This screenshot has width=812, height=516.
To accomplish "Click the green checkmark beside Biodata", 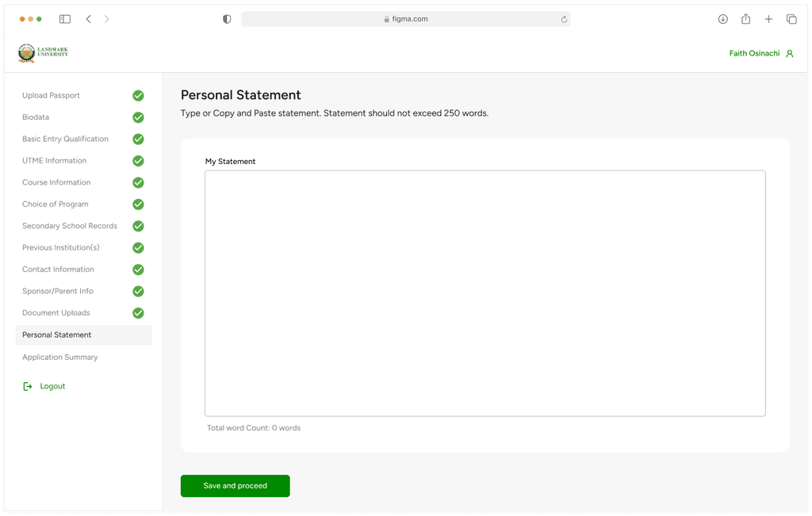I will [138, 117].
